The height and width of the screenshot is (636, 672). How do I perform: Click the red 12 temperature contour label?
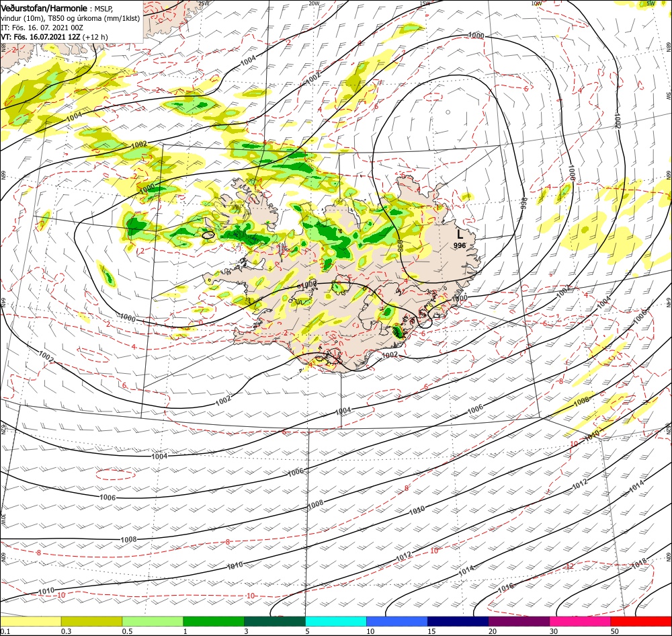click(570, 567)
